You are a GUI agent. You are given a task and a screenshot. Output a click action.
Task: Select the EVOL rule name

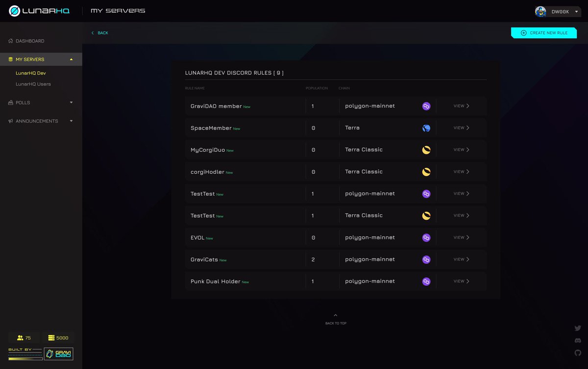coord(197,238)
